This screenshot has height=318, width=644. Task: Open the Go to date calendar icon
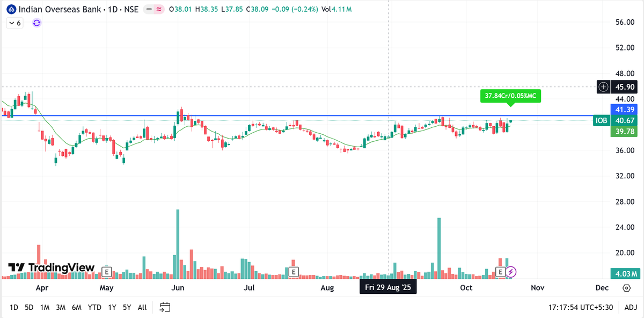point(165,307)
